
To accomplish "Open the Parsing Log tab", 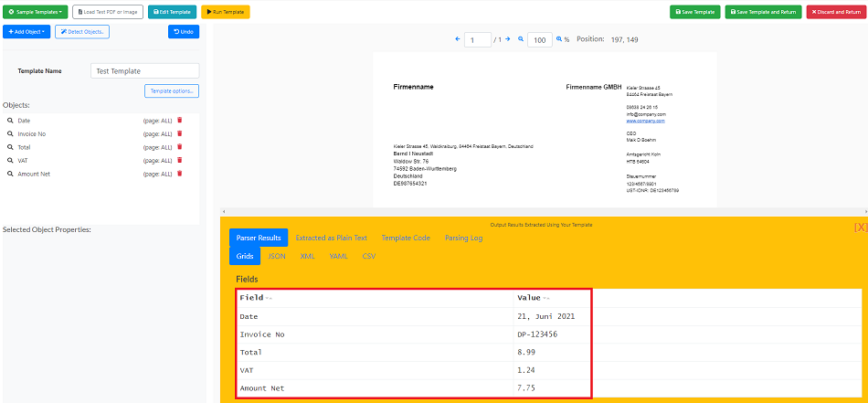I will tap(464, 238).
